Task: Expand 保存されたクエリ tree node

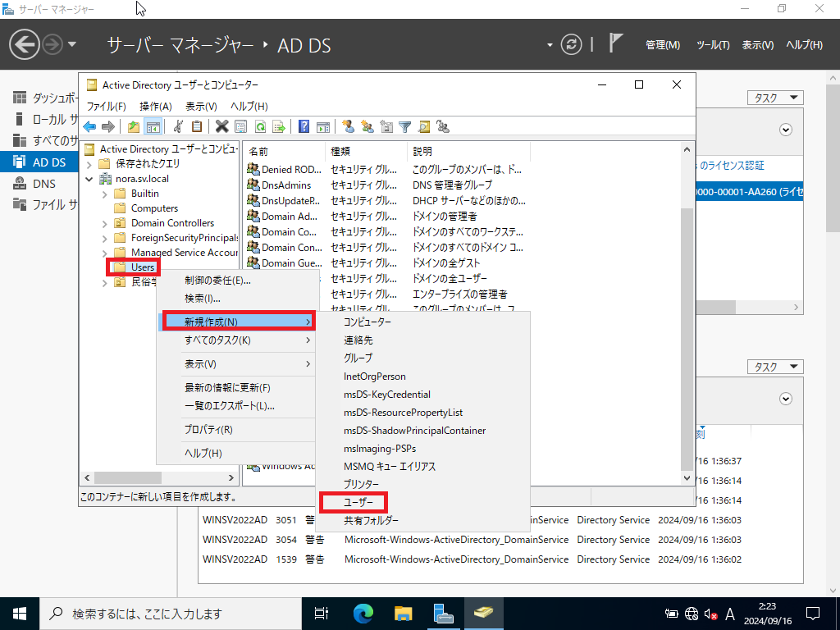Action: (x=89, y=164)
